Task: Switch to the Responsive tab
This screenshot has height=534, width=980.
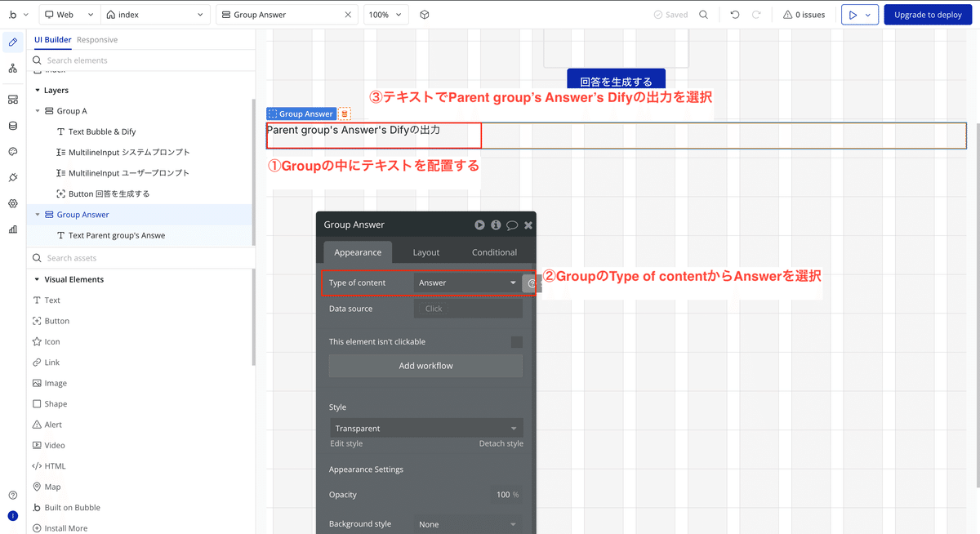Action: tap(97, 38)
